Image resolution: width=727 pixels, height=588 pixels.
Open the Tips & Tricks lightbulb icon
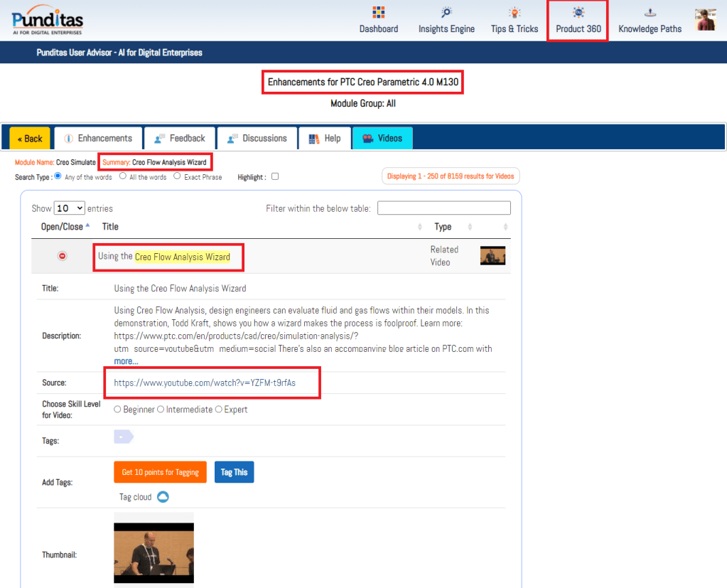(x=515, y=13)
